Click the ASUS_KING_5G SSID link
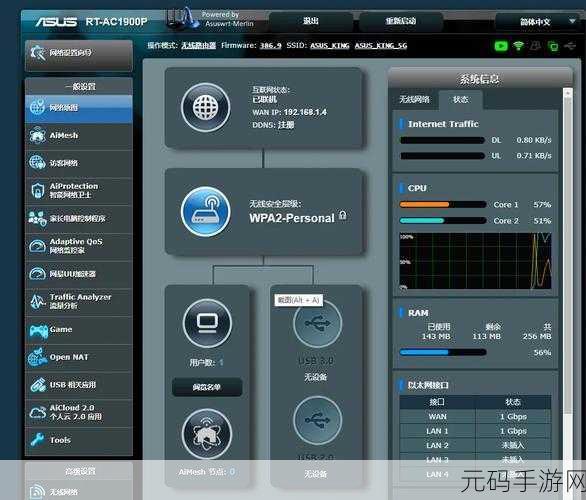Viewport: 586px width, 500px height. point(381,46)
